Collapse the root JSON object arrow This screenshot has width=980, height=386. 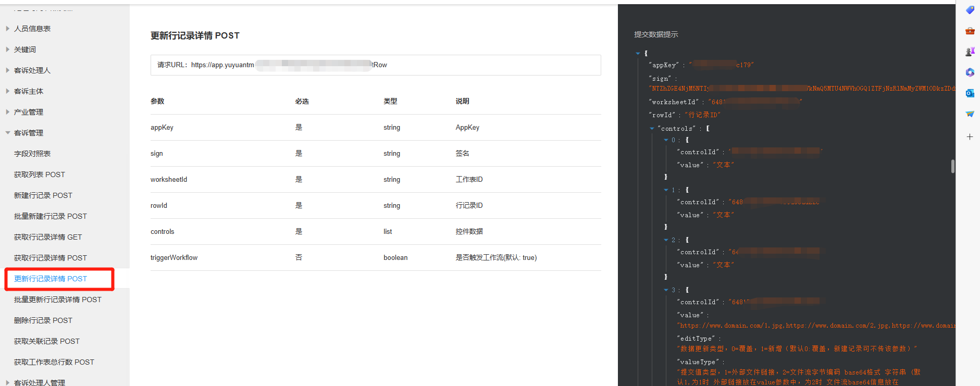(638, 54)
